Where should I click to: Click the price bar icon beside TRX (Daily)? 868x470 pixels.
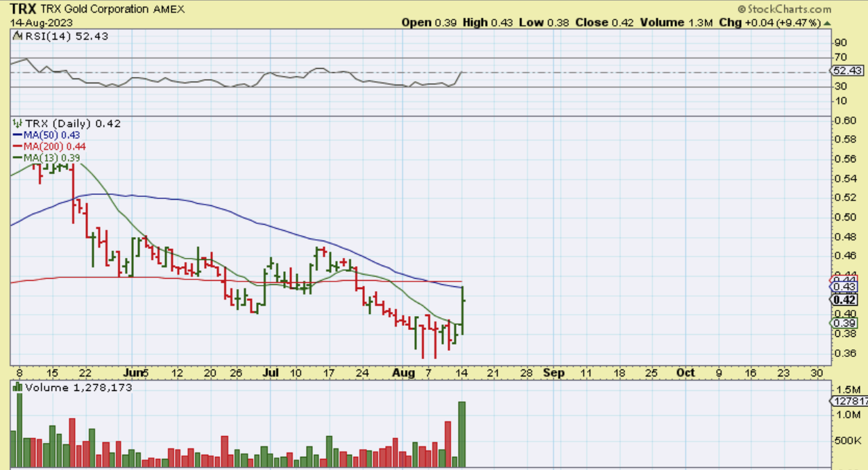tap(16, 123)
